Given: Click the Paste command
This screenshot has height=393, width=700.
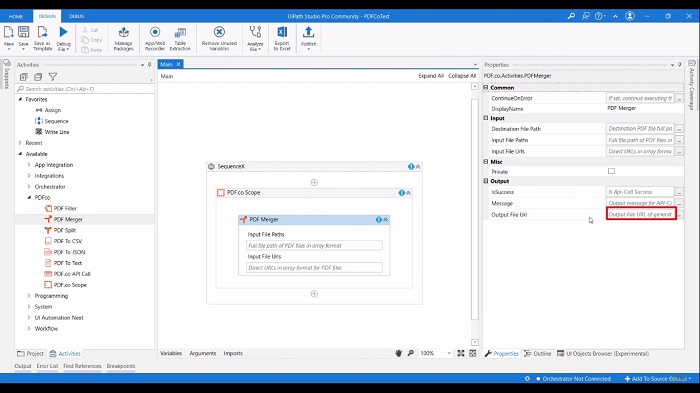Looking at the screenshot, I should (92, 50).
